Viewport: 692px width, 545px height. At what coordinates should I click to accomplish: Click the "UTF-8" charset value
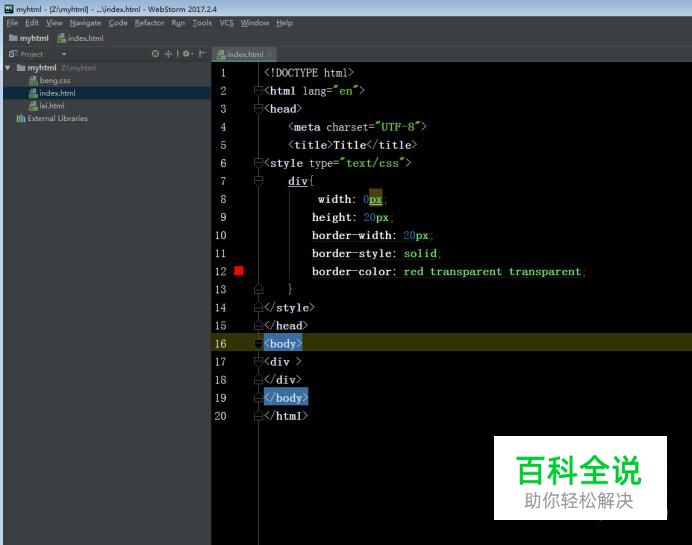397,127
